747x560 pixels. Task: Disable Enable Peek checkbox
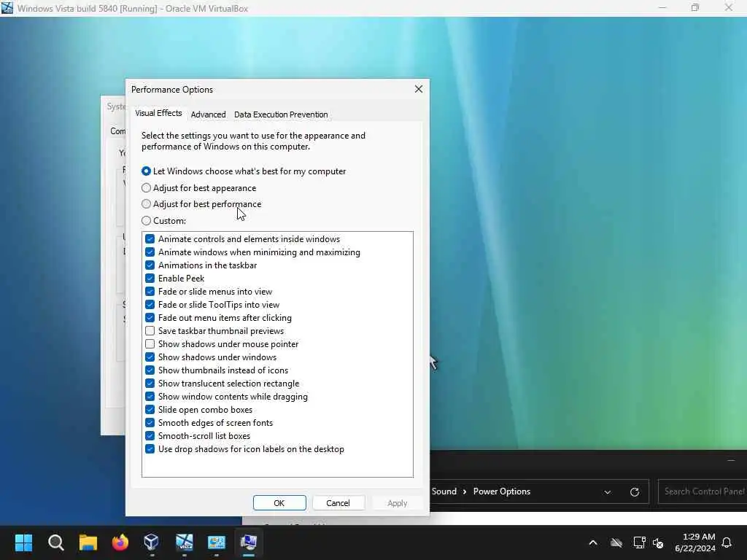[150, 278]
